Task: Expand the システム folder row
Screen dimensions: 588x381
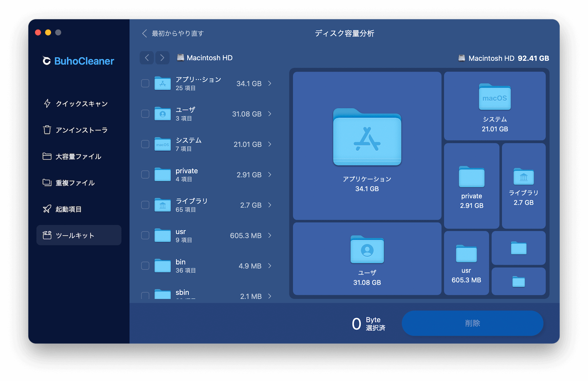Action: tap(270, 144)
